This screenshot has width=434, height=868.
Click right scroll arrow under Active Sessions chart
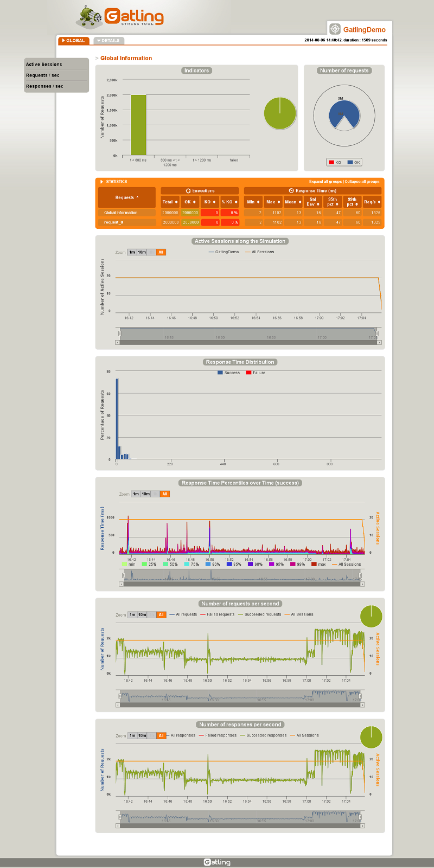pos(379,343)
